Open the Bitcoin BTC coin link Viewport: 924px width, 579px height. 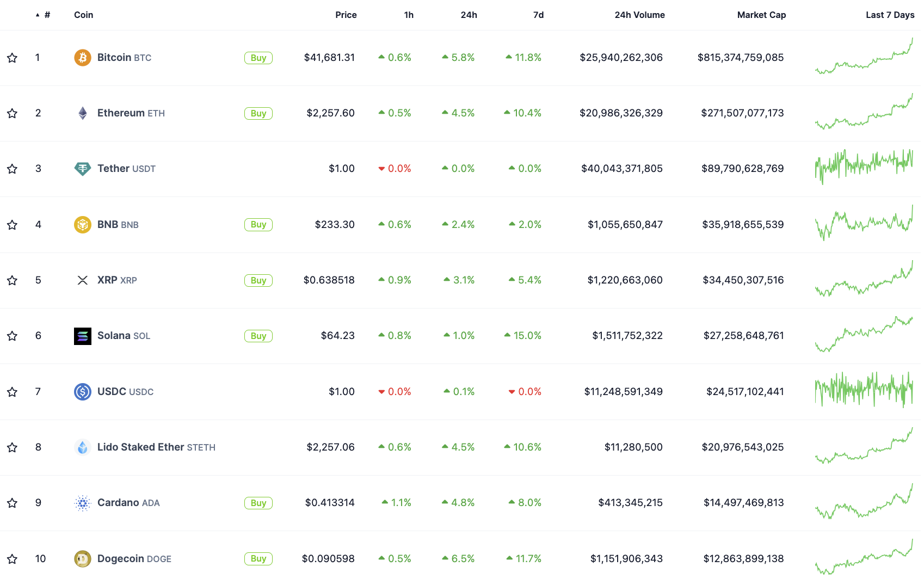click(125, 58)
